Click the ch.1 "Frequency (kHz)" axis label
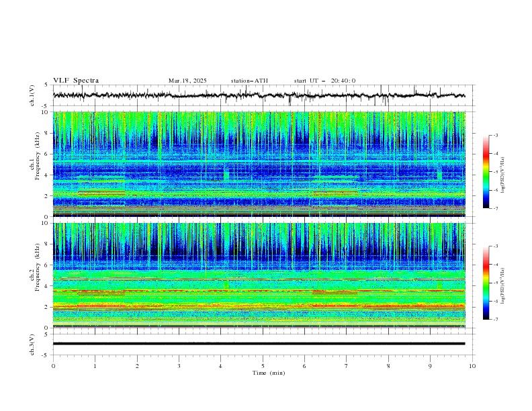Image resolution: width=532 pixels, height=411 pixels. click(38, 156)
